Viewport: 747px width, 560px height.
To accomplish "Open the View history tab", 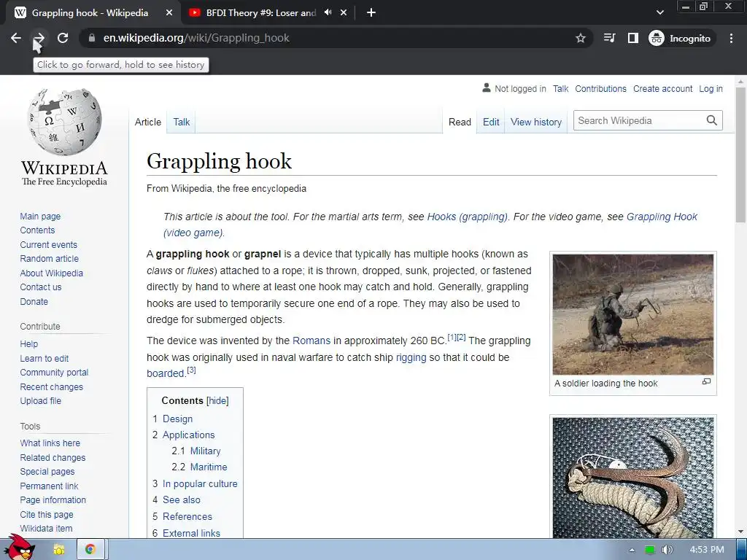I will pyautogui.click(x=536, y=122).
